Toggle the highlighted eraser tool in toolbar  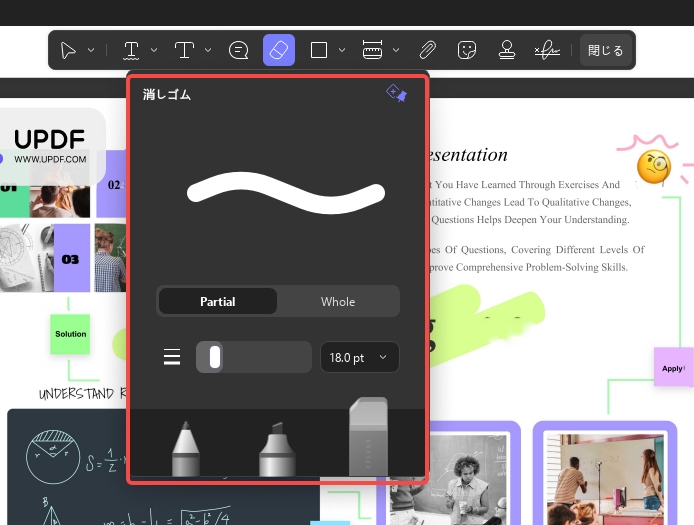[x=279, y=50]
